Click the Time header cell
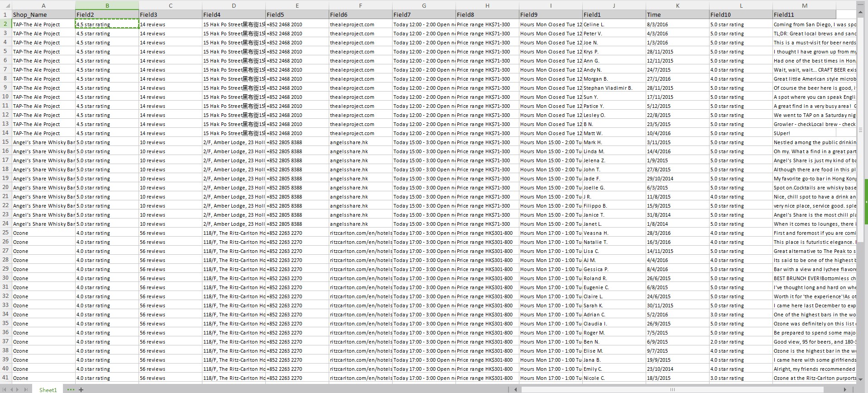 click(678, 15)
